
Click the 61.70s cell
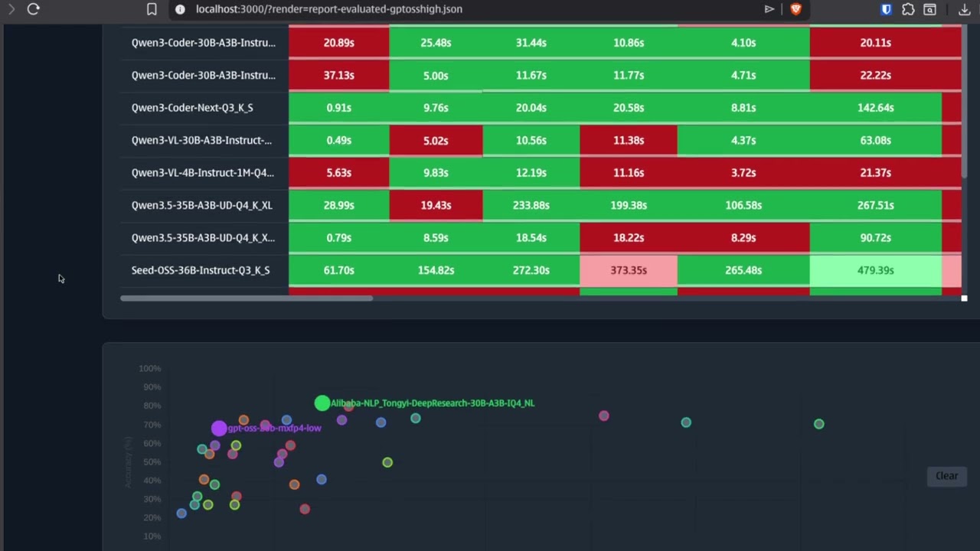[x=338, y=270]
